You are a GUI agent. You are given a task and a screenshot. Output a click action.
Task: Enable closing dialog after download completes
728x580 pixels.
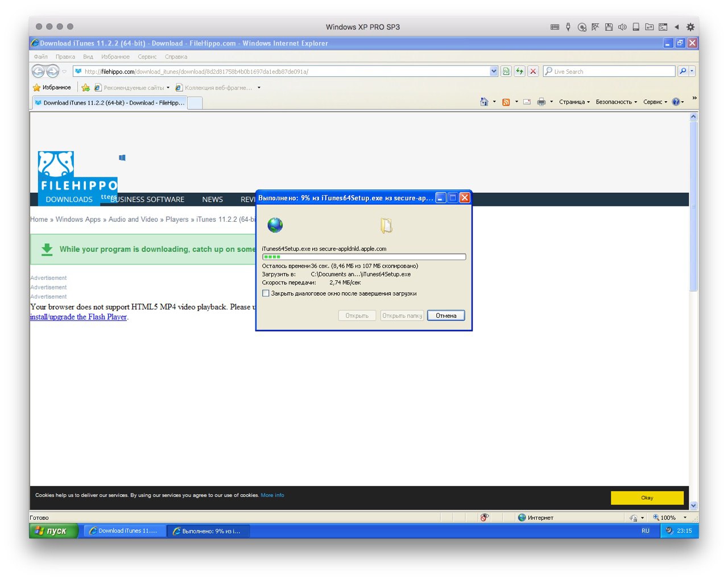point(266,293)
